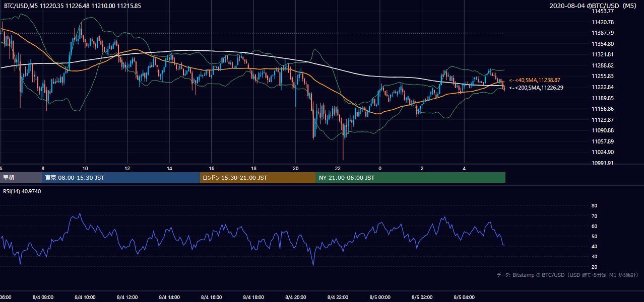Select the 早朝 session bar
Viewport: 644px width, 302px height.
pyautogui.click(x=21, y=178)
